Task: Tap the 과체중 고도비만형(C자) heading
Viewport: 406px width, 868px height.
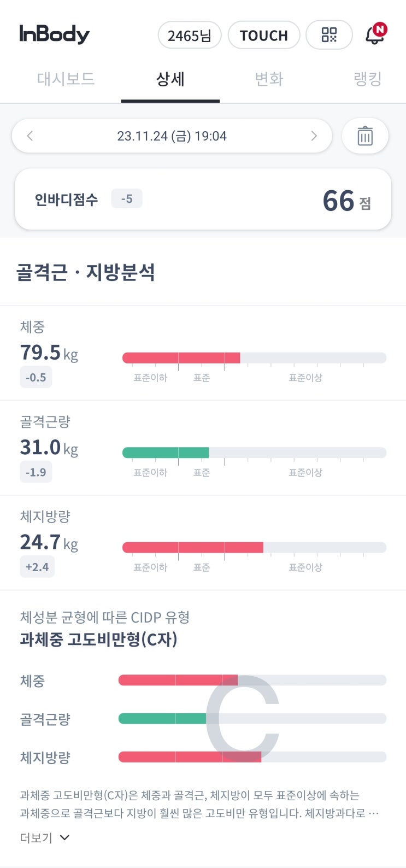Action: [99, 639]
